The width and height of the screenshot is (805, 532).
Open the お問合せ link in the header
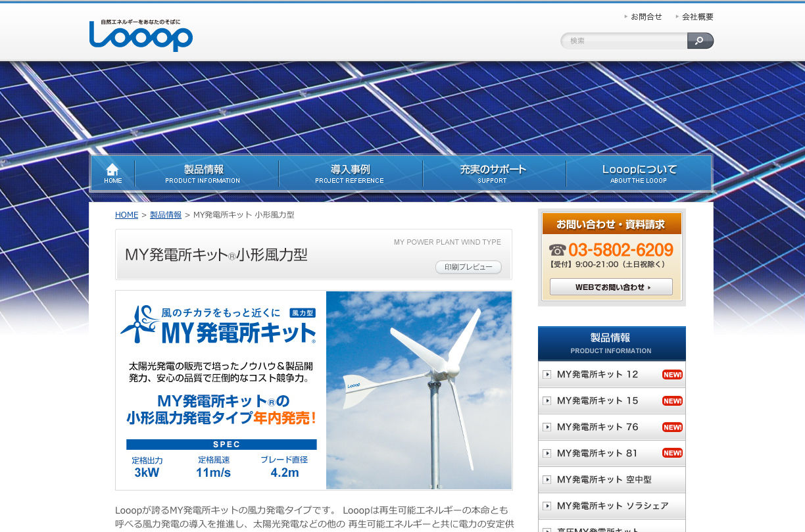(646, 16)
